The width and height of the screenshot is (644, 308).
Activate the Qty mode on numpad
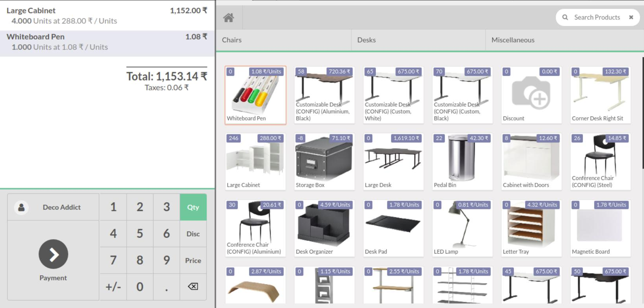tap(193, 207)
